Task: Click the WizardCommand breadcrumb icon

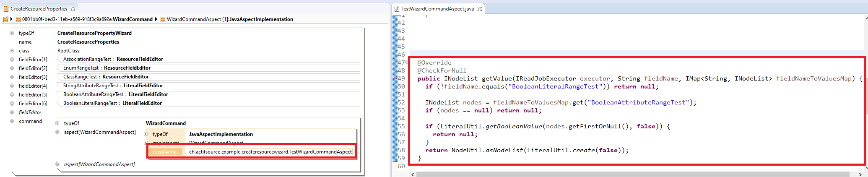Action: pyautogui.click(x=18, y=19)
